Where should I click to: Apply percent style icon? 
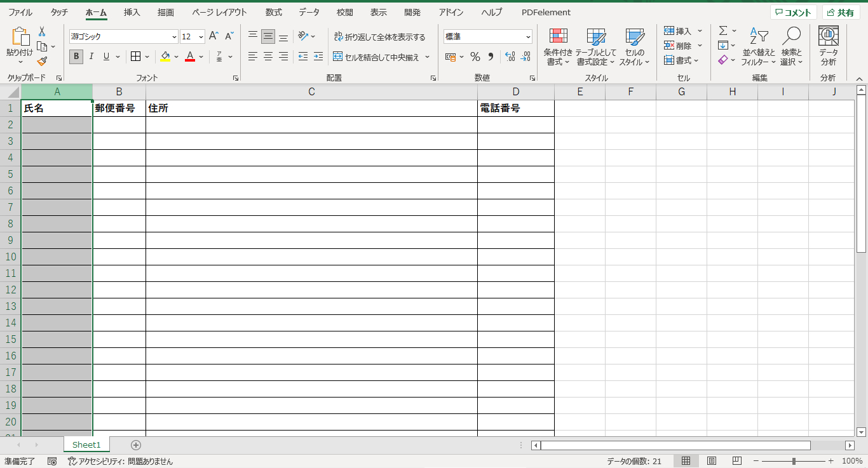tap(475, 57)
